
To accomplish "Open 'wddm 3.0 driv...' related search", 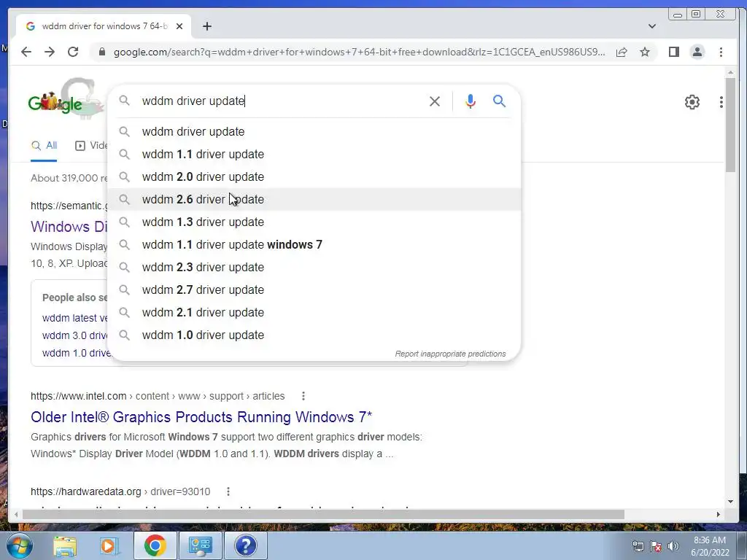I will 75,335.
